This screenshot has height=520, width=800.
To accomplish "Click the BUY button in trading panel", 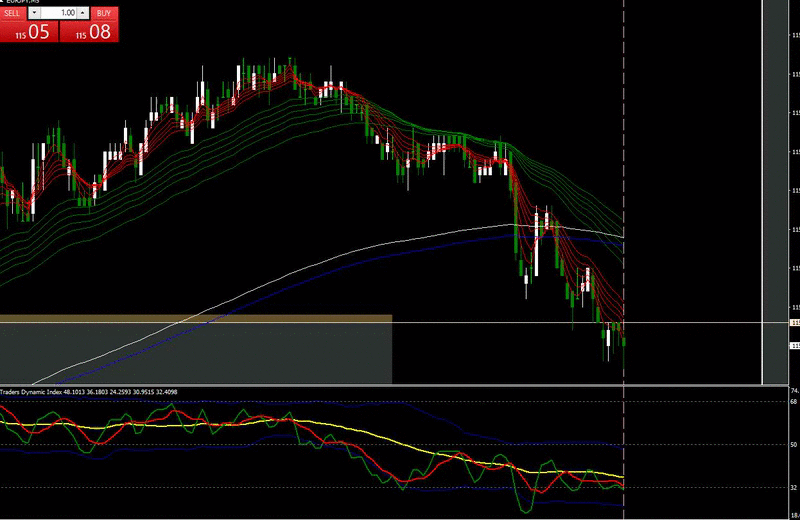I will (104, 13).
